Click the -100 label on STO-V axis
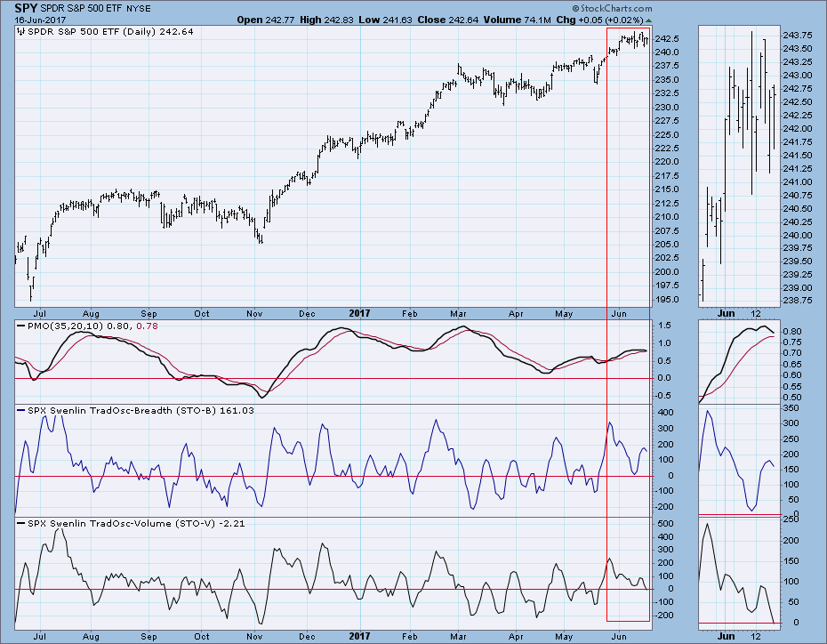This screenshot has height=644, width=827. pos(664,602)
